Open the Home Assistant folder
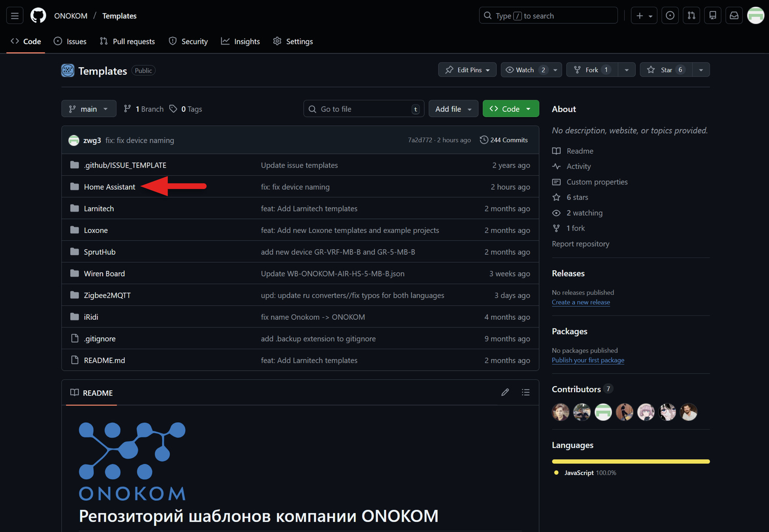The height and width of the screenshot is (532, 769). [110, 187]
